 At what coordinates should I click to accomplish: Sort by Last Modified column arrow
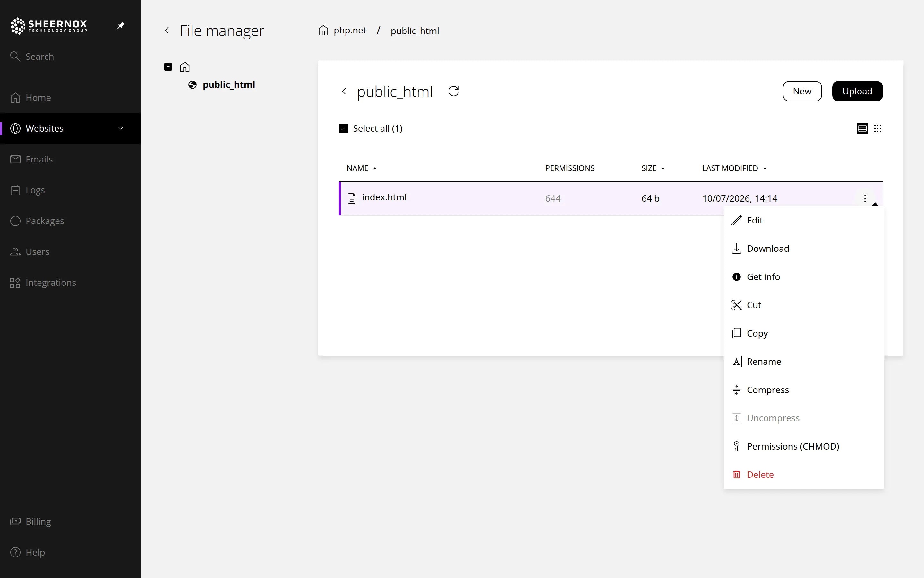(x=765, y=168)
